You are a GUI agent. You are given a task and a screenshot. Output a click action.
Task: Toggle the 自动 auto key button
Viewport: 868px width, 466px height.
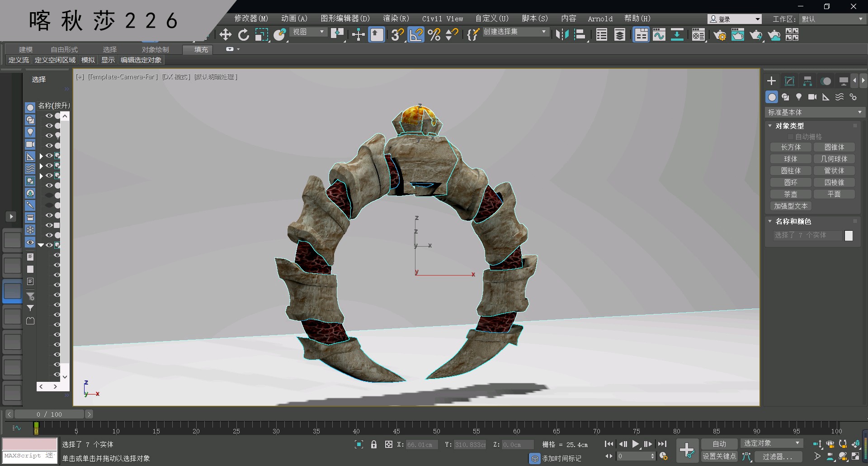pos(719,444)
